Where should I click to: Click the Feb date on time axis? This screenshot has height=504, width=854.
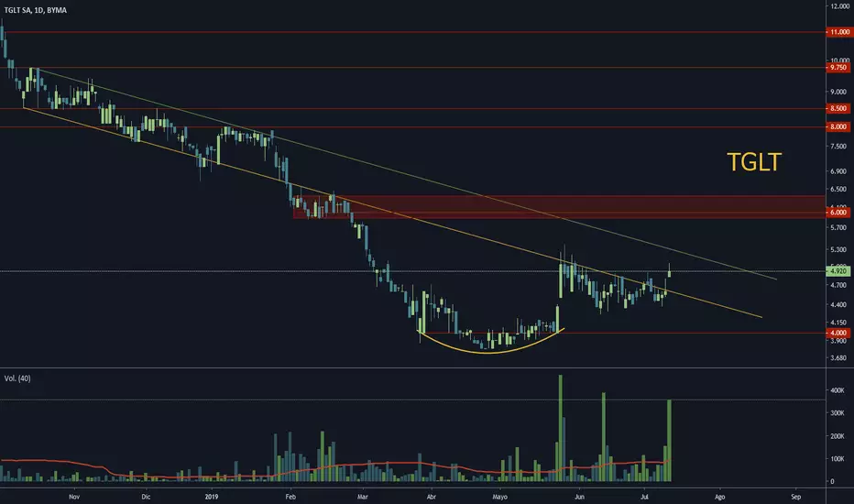click(290, 497)
